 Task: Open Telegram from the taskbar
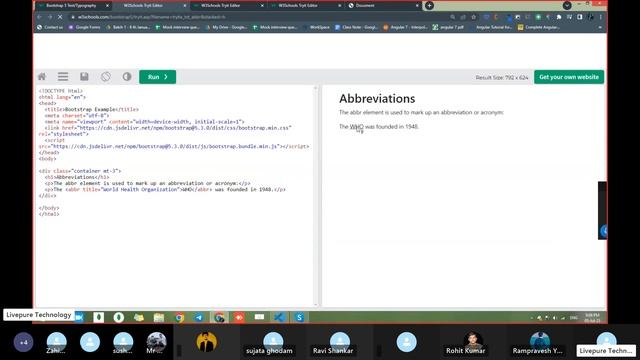199,317
